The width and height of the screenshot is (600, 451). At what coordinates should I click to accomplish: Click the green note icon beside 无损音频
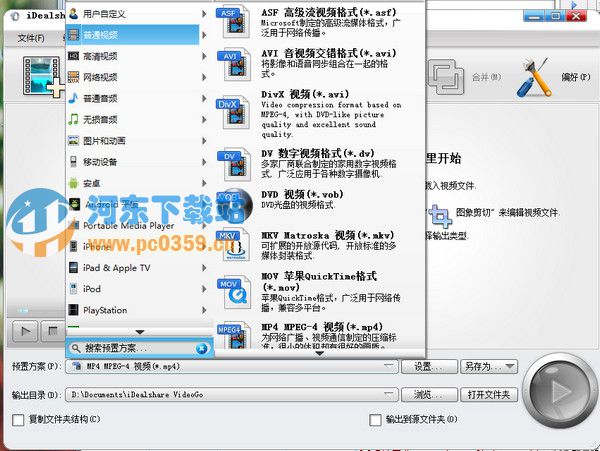point(73,119)
